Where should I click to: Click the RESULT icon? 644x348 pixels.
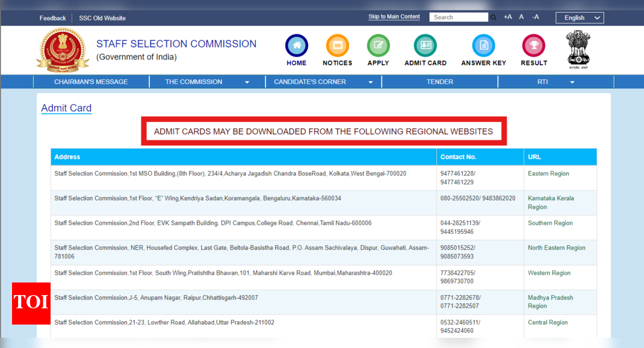(x=533, y=45)
